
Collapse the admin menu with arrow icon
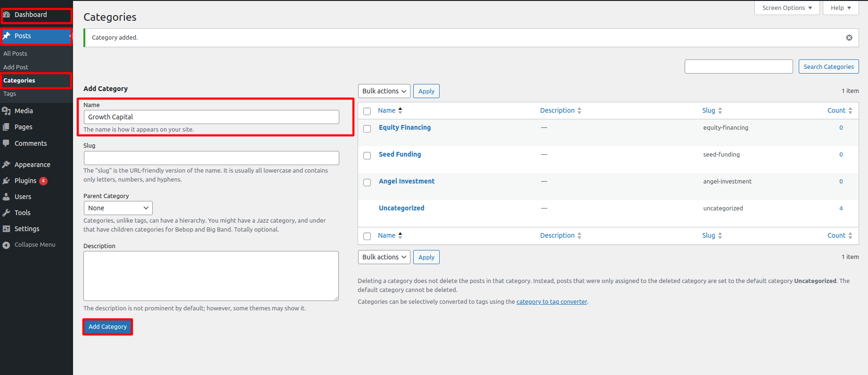(6, 245)
